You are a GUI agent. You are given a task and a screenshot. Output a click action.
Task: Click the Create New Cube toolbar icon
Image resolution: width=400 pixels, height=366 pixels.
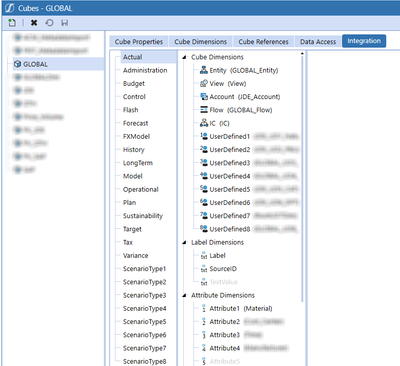coord(12,23)
